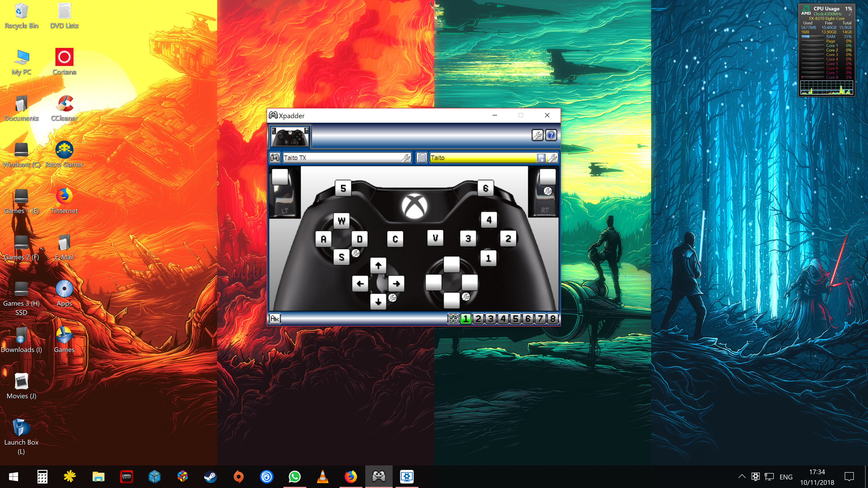Open left stick settings wrench

[x=356, y=253]
